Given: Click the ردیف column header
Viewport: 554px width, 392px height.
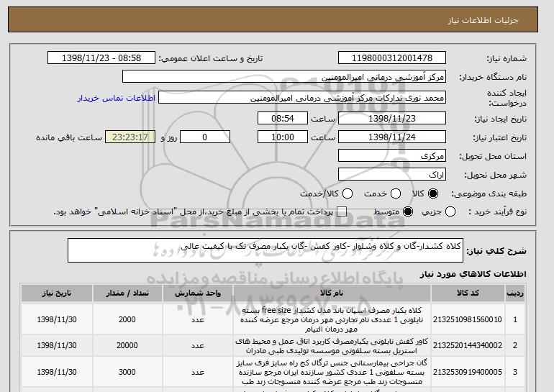Looking at the screenshot, I should [515, 293].
